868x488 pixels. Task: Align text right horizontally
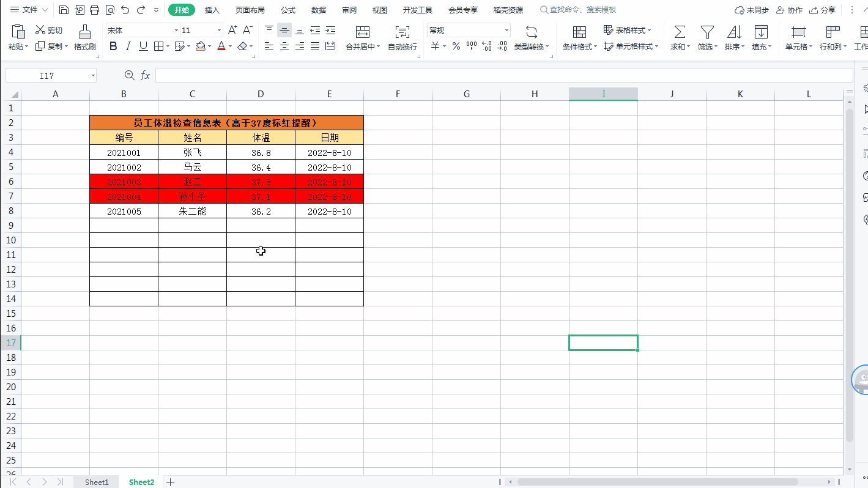(300, 46)
